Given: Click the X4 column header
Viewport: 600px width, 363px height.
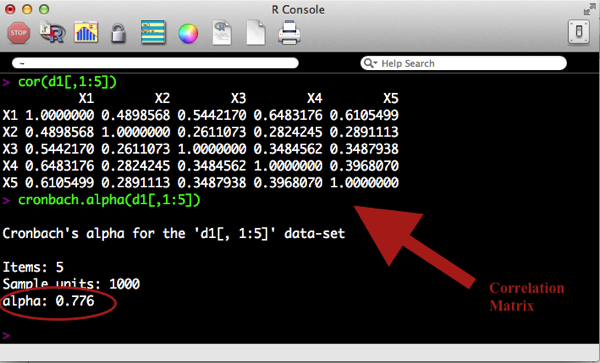Looking at the screenshot, I should (x=315, y=99).
